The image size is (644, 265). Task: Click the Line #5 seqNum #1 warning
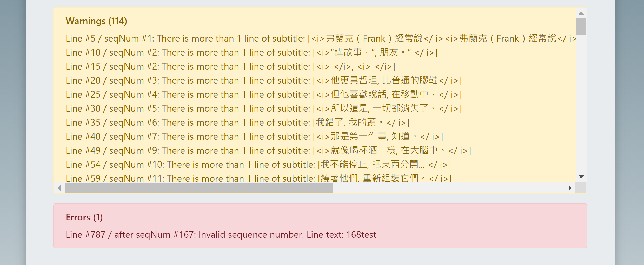pyautogui.click(x=321, y=38)
